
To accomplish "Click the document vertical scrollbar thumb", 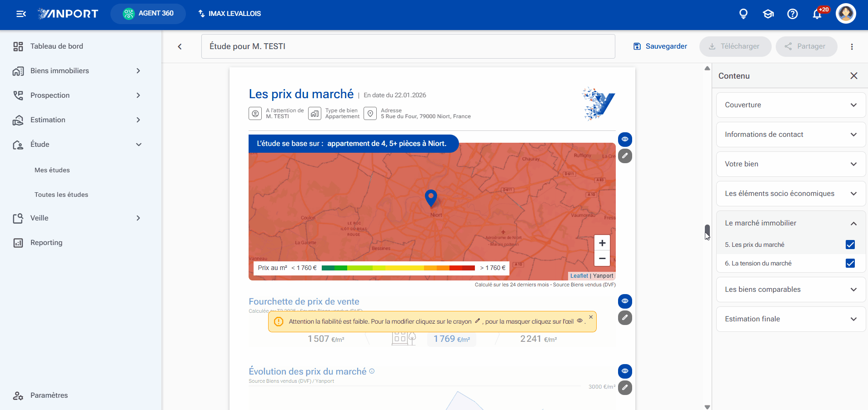I will tap(707, 231).
